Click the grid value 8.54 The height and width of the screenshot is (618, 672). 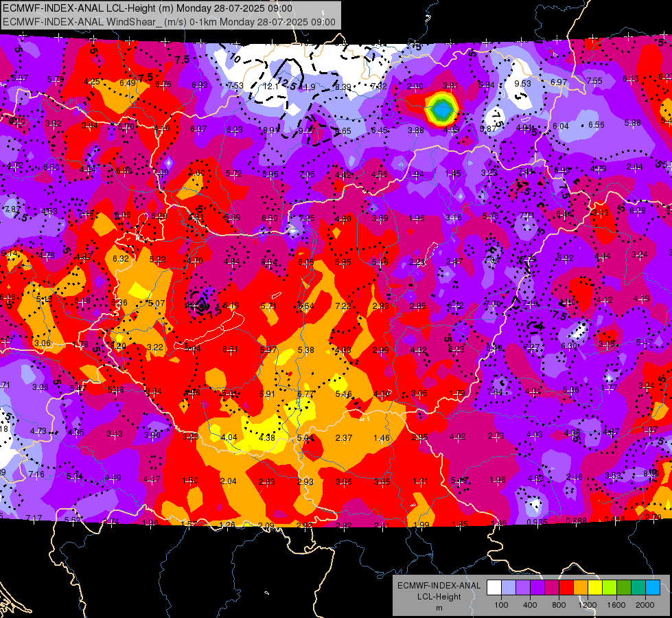[x=269, y=262]
